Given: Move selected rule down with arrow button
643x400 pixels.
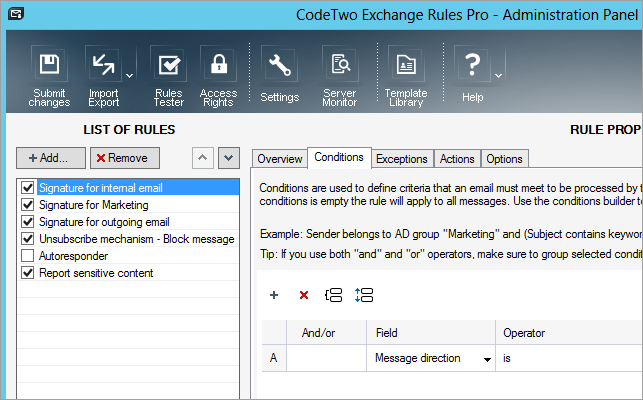Looking at the screenshot, I should coord(229,158).
